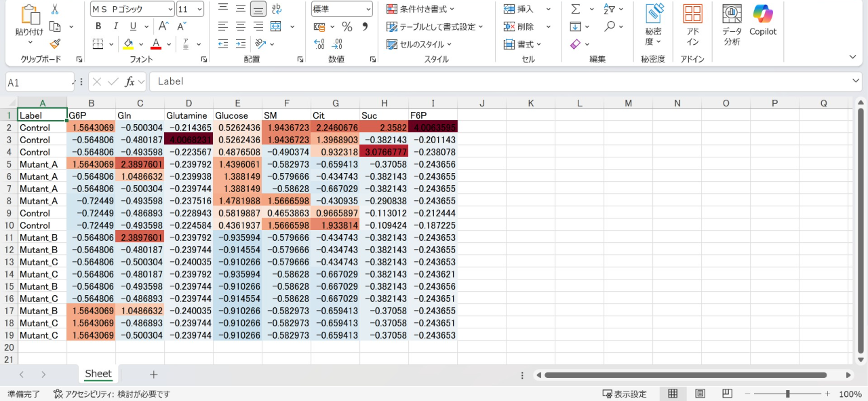Open the font size dropdown

[189, 9]
